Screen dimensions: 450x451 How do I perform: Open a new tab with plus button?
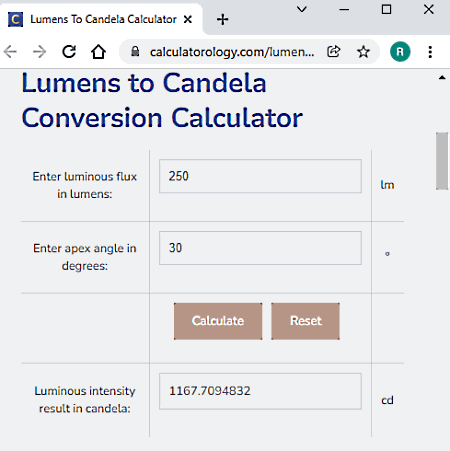point(222,19)
